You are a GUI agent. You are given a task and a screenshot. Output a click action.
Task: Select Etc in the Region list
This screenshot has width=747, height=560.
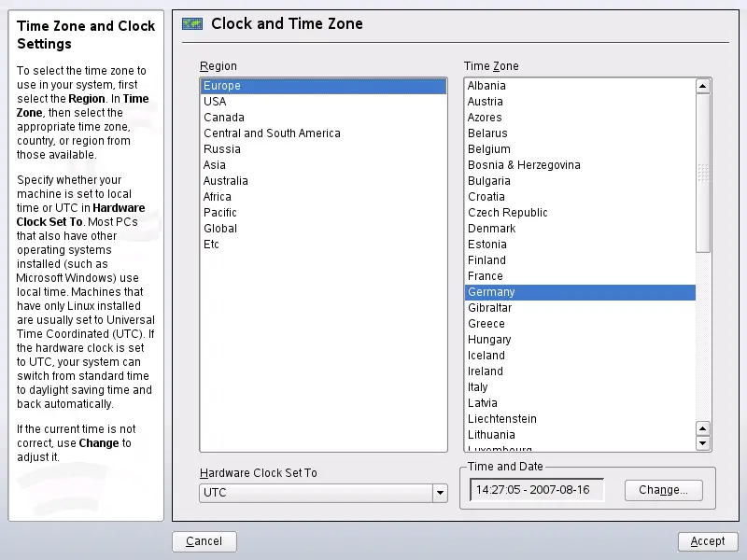(211, 245)
